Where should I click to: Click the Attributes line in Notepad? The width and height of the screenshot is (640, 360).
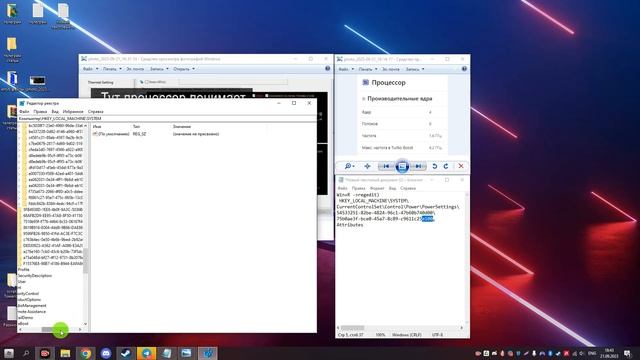[x=350, y=225]
